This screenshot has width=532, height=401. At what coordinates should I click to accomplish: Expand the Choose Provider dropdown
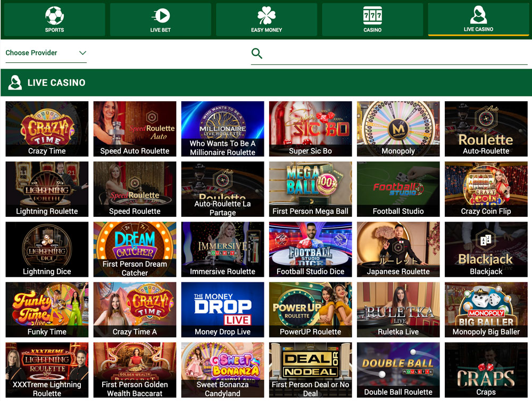tap(46, 53)
